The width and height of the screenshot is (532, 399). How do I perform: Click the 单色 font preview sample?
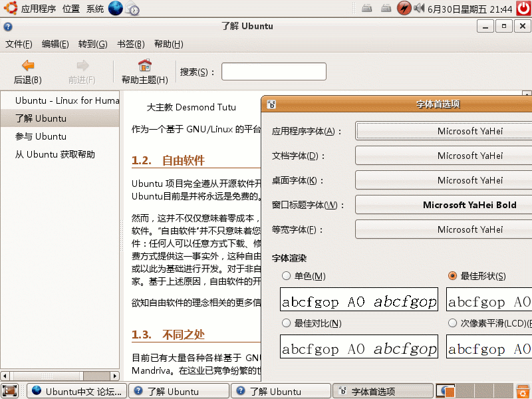(x=359, y=299)
